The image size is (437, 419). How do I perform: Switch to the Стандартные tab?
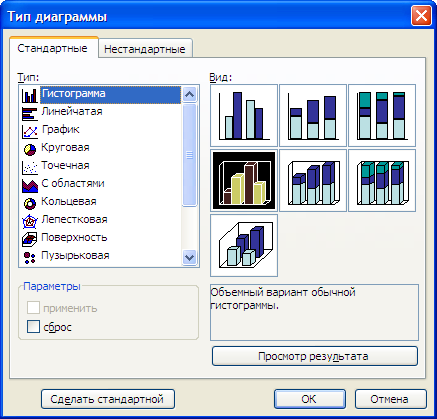point(53,49)
